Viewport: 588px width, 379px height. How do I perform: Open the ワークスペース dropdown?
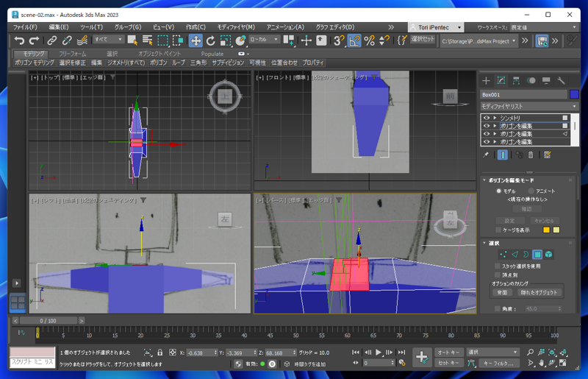pyautogui.click(x=544, y=27)
